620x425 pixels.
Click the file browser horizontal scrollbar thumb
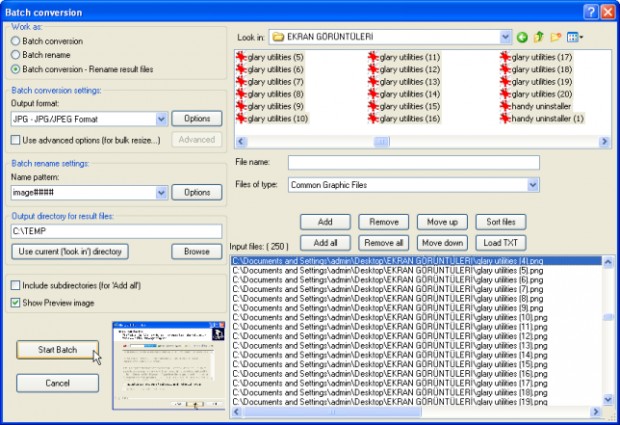382,142
